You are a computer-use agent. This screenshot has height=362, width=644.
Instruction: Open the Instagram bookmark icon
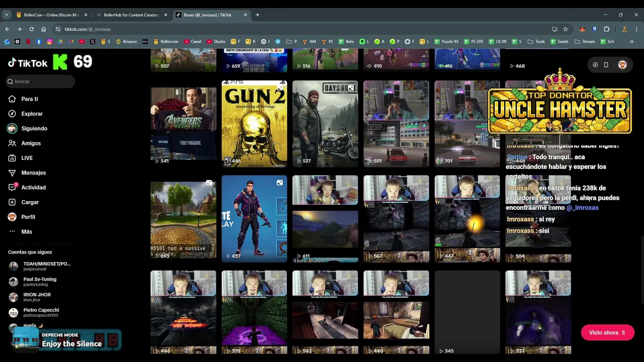coord(49,42)
